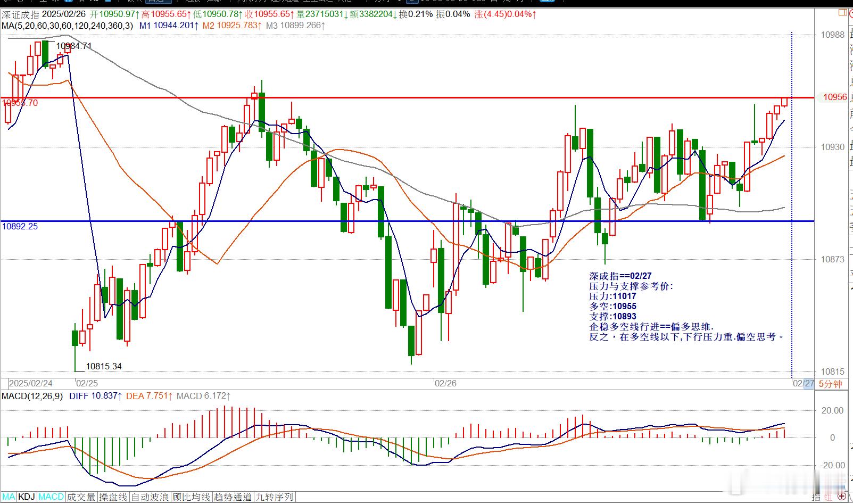Open the MACD tab in bottom indicator bar
This screenshot has height=504, width=853.
pos(51,497)
